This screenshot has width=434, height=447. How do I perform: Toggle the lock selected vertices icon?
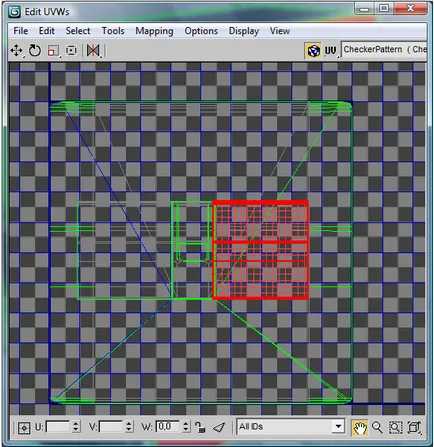(200, 427)
